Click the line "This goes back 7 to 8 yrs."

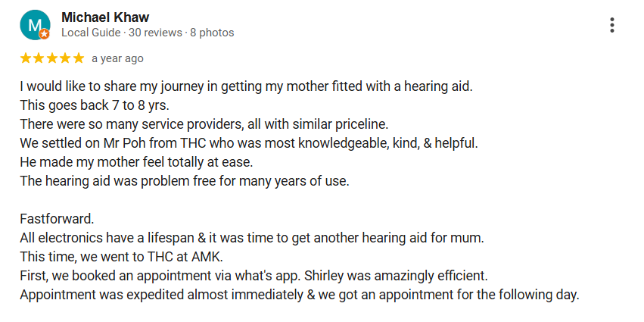point(95,105)
